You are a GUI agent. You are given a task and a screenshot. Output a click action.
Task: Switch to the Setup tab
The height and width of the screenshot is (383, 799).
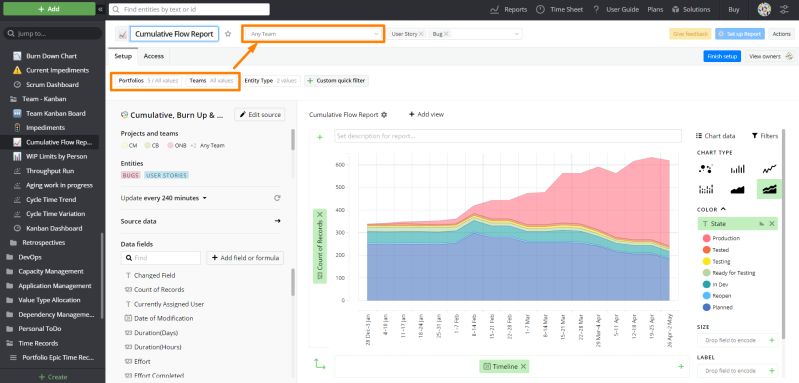123,56
